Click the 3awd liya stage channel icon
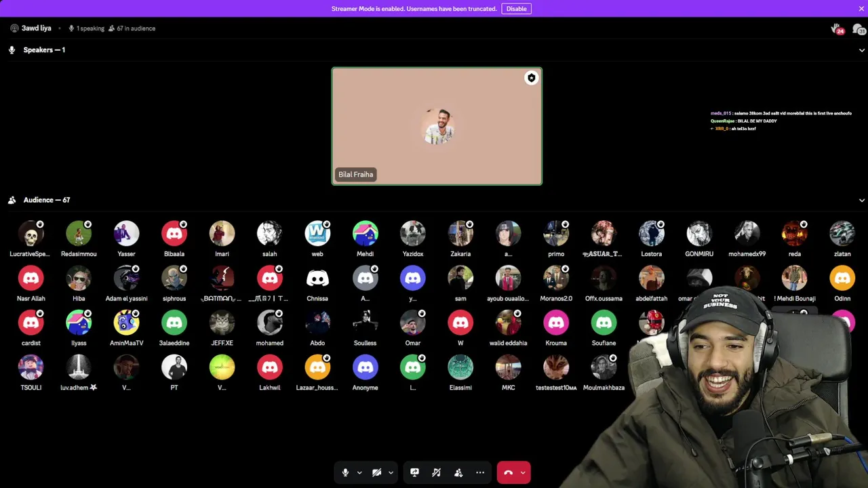Screen dimensions: 868x488 tap(14, 28)
